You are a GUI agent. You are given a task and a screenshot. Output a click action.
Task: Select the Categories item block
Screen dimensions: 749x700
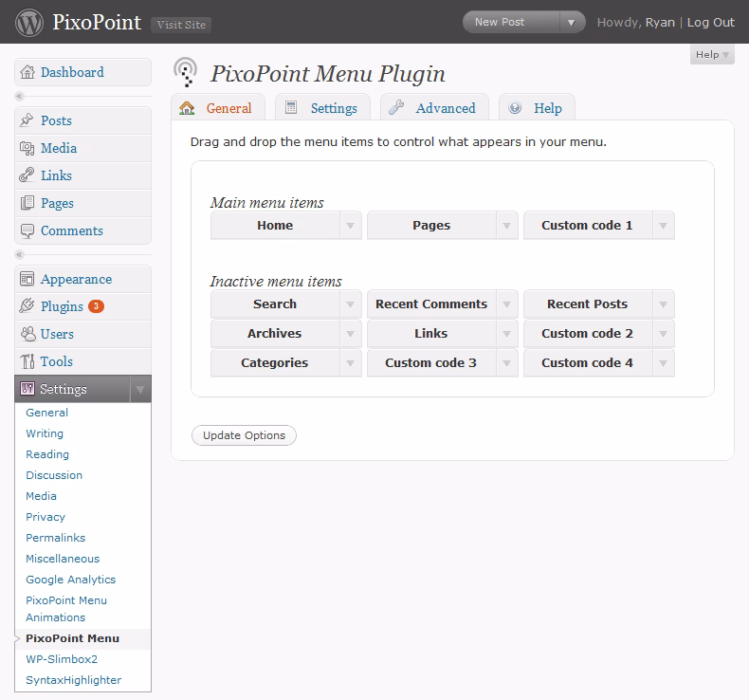[285, 363]
